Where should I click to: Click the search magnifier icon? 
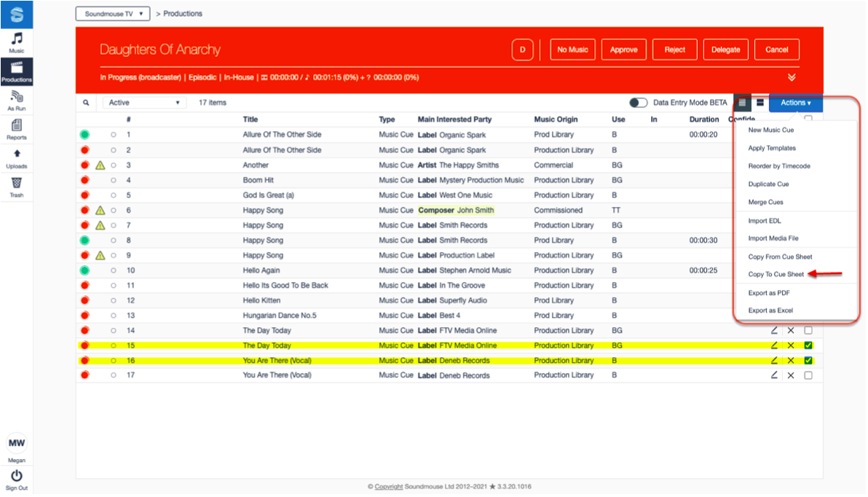(x=86, y=103)
